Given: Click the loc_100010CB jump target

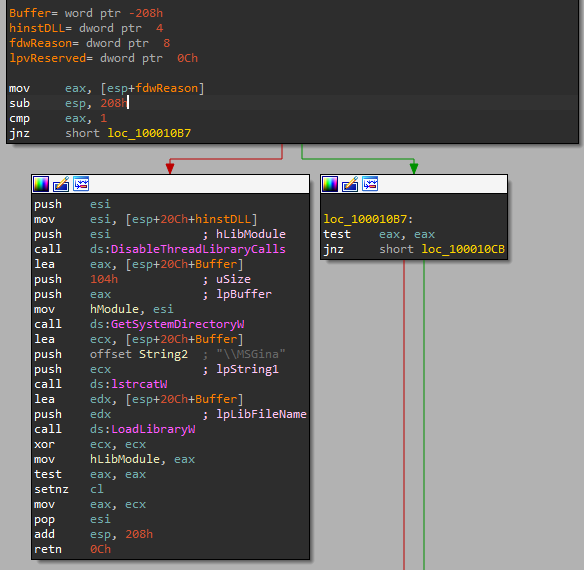Looking at the screenshot, I should 463,249.
